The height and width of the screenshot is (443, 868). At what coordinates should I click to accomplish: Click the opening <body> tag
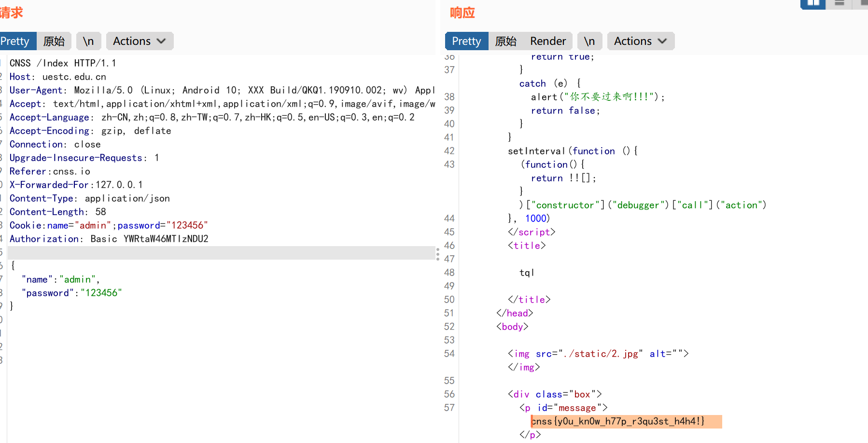512,327
